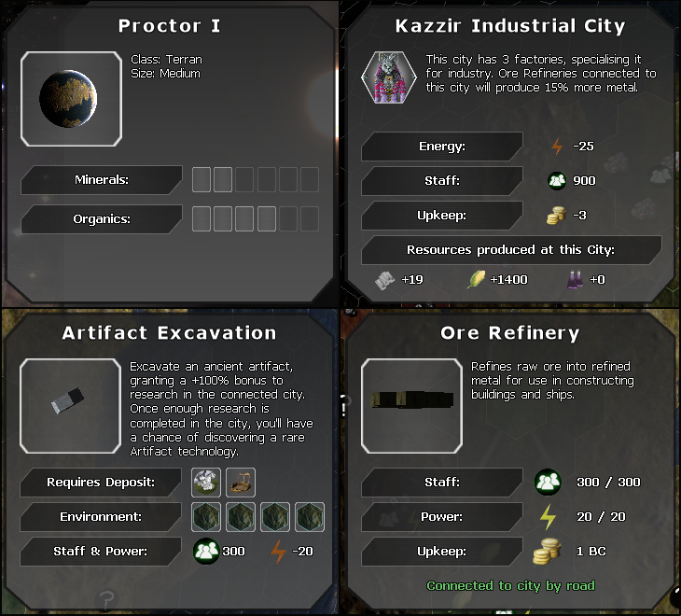Image resolution: width=681 pixels, height=616 pixels.
Task: Click the Ore Refinery building thumbnail
Action: pyautogui.click(x=411, y=406)
